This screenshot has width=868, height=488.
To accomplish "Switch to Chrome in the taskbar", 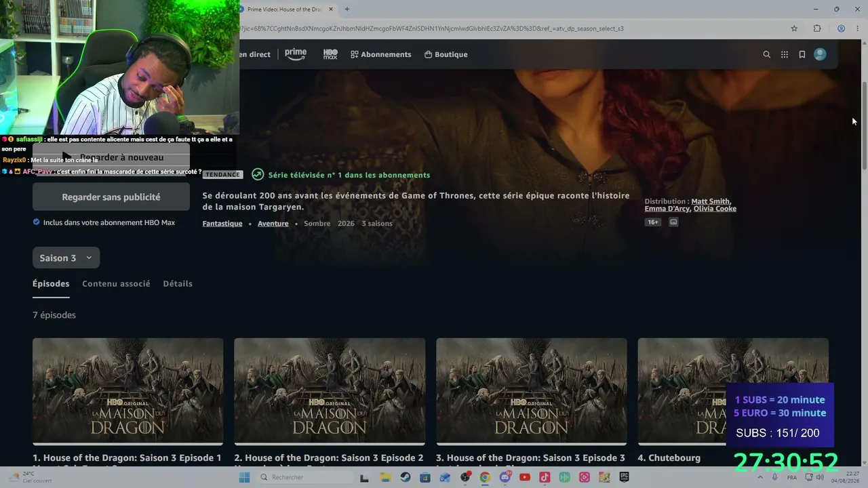I will pos(485,477).
